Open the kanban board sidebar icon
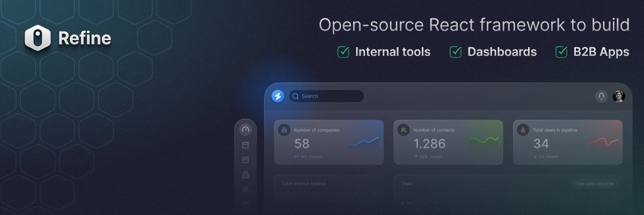 pyautogui.click(x=246, y=160)
